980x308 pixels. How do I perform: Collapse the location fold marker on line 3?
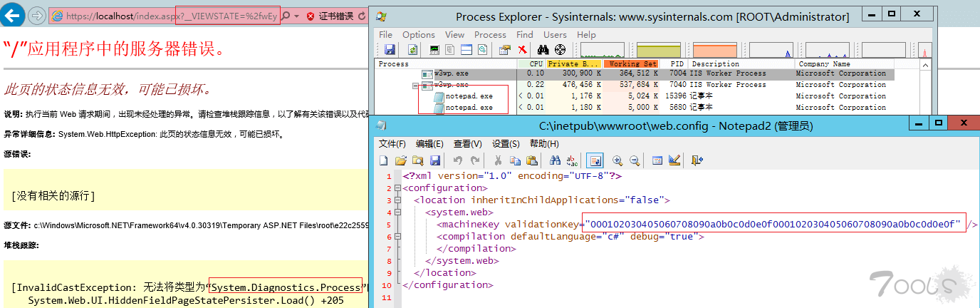397,200
